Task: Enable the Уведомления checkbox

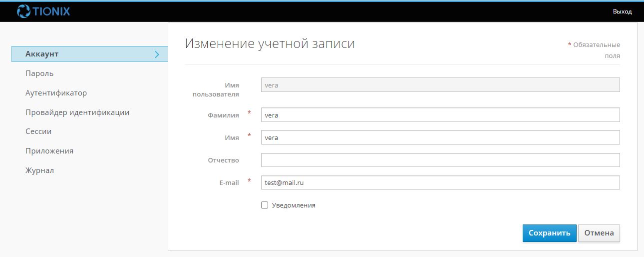Action: coord(265,205)
